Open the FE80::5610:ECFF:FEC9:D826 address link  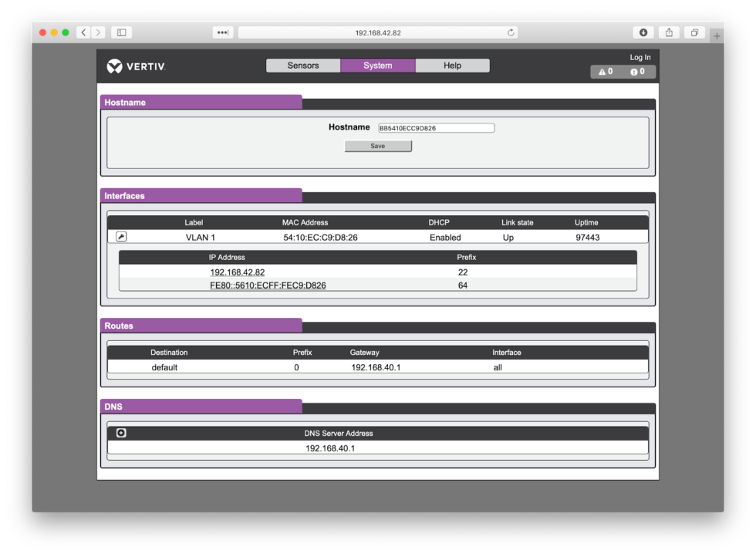[268, 285]
